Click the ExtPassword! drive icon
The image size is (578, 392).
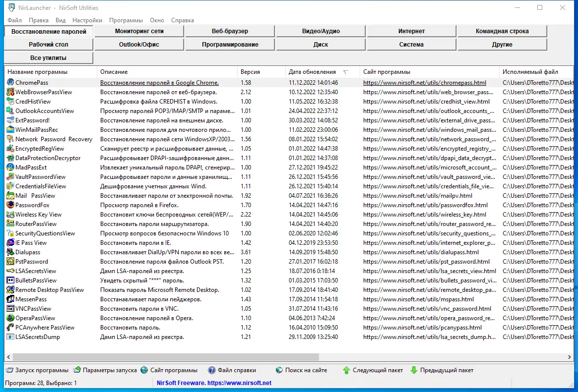(x=10, y=120)
